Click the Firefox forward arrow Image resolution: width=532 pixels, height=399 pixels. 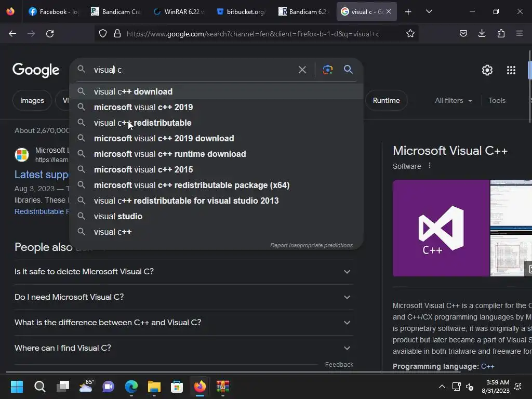click(x=31, y=34)
